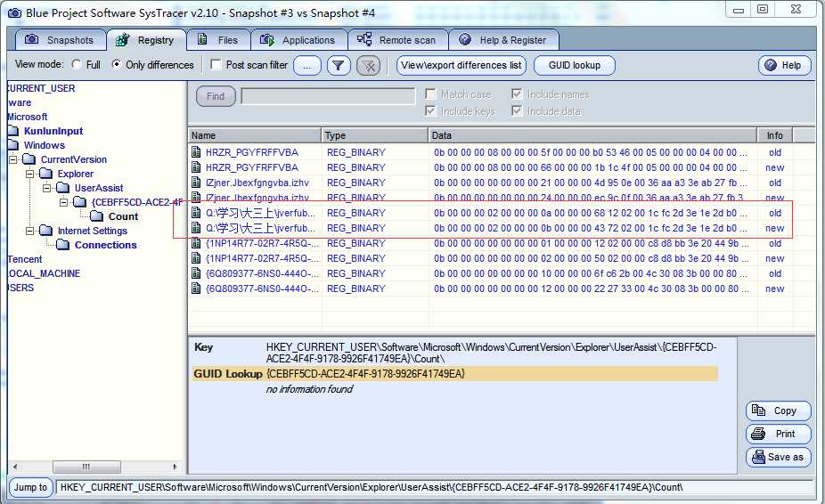Click icon of old {6Q809377-6NS0 row

pyautogui.click(x=196, y=273)
